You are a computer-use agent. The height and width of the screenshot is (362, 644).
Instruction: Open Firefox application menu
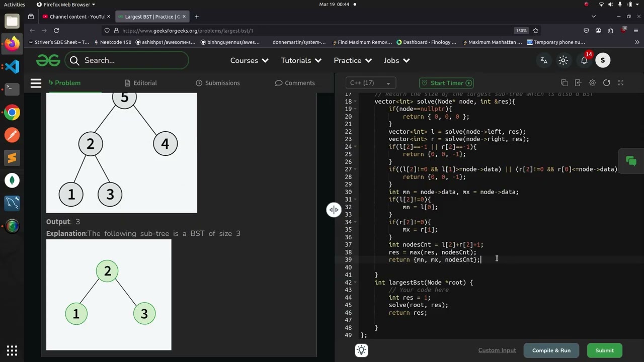pyautogui.click(x=635, y=31)
